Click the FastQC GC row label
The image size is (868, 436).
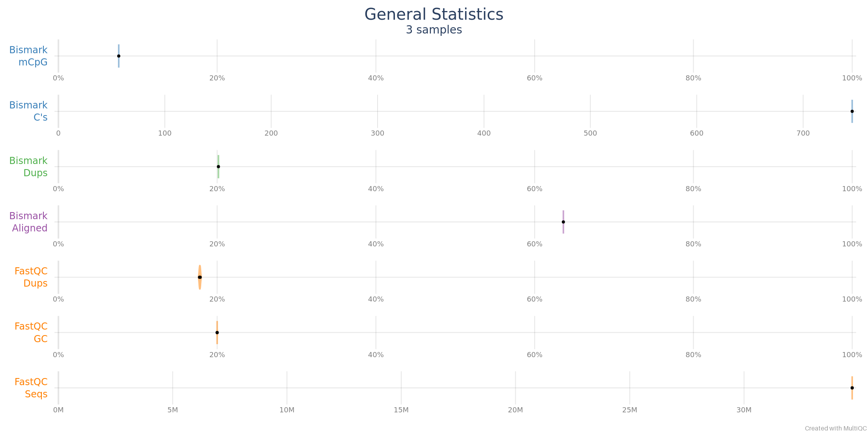tap(31, 332)
